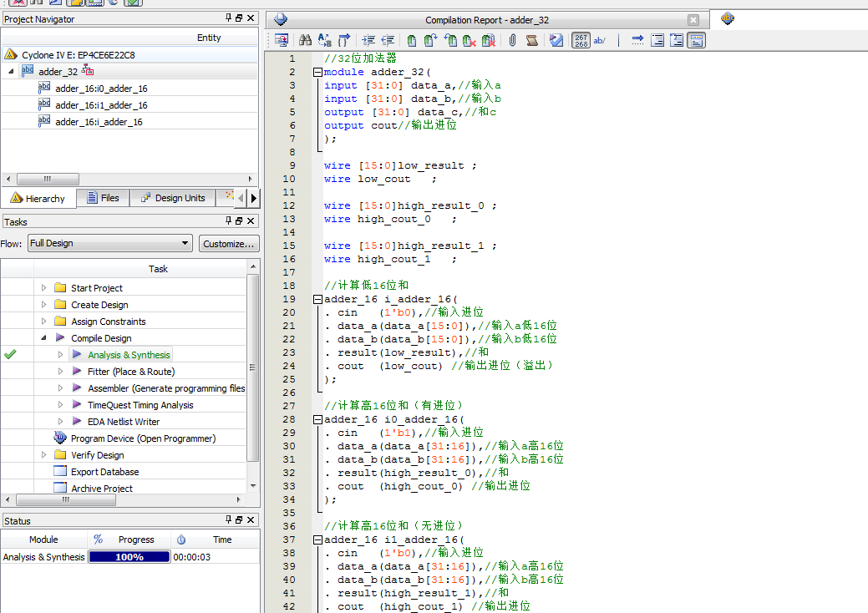Click the detach window icon in editor toolbar
This screenshot has width=868, height=613.
point(282,40)
